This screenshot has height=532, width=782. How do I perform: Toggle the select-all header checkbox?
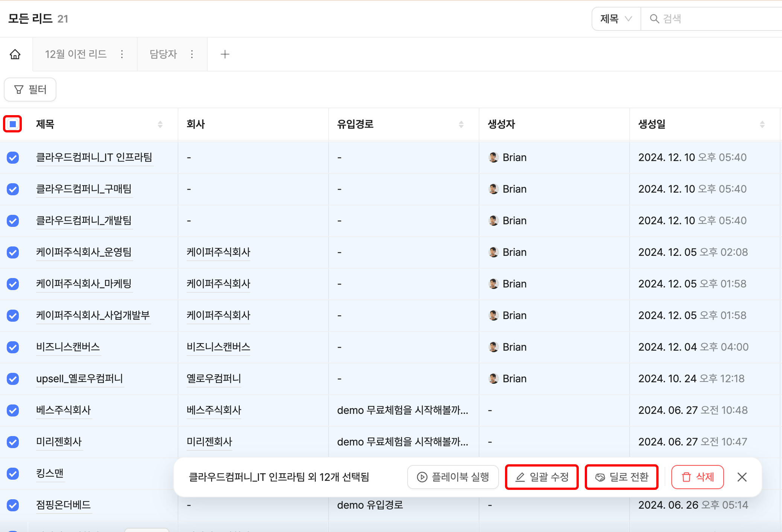13,124
